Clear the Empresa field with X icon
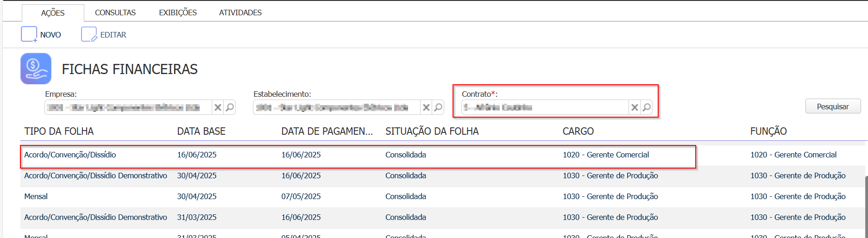Screen dimensions: 868x238 218,107
